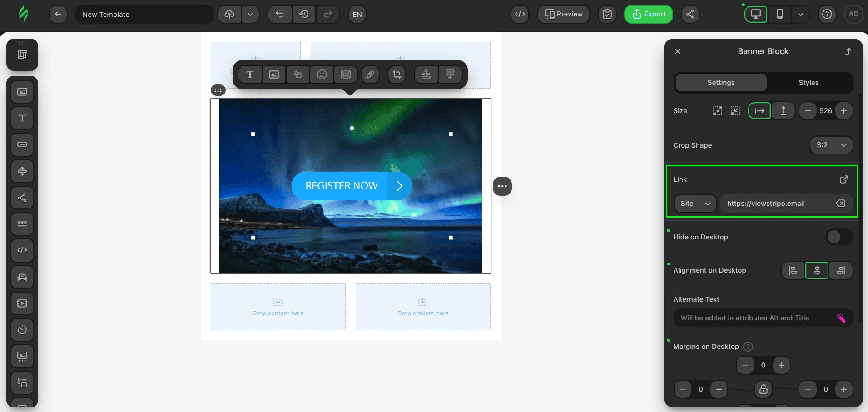Select Social block in left sidebar
The width and height of the screenshot is (868, 412).
point(22,198)
